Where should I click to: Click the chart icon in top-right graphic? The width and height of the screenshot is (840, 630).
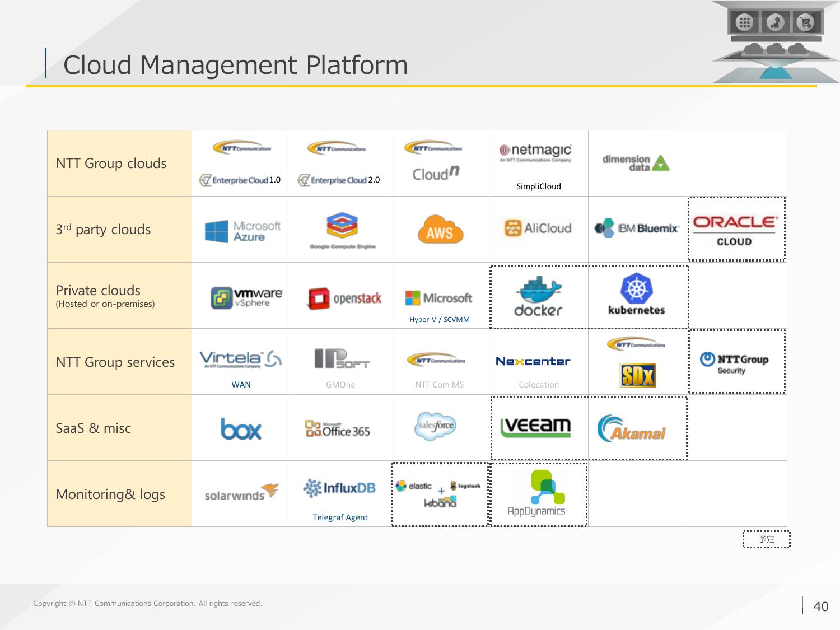click(776, 23)
